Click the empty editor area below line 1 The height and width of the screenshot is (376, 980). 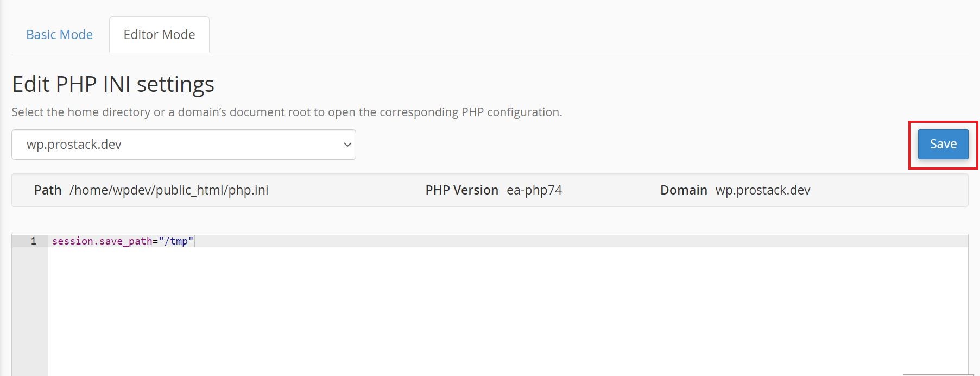point(508,311)
